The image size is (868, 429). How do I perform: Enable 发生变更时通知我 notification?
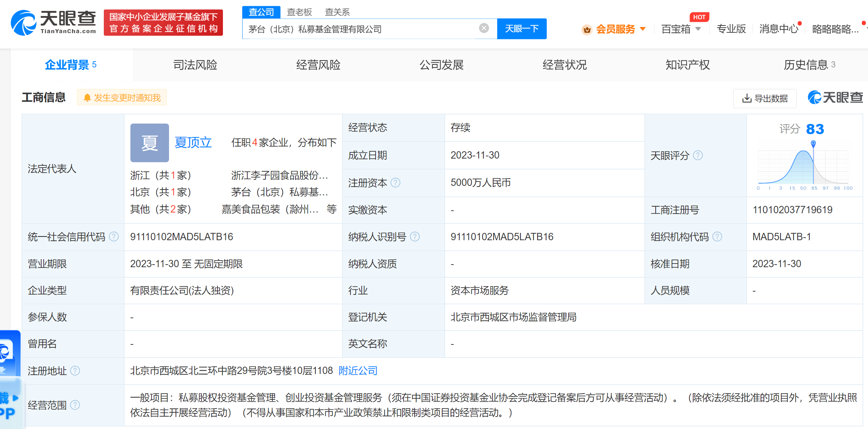[122, 98]
